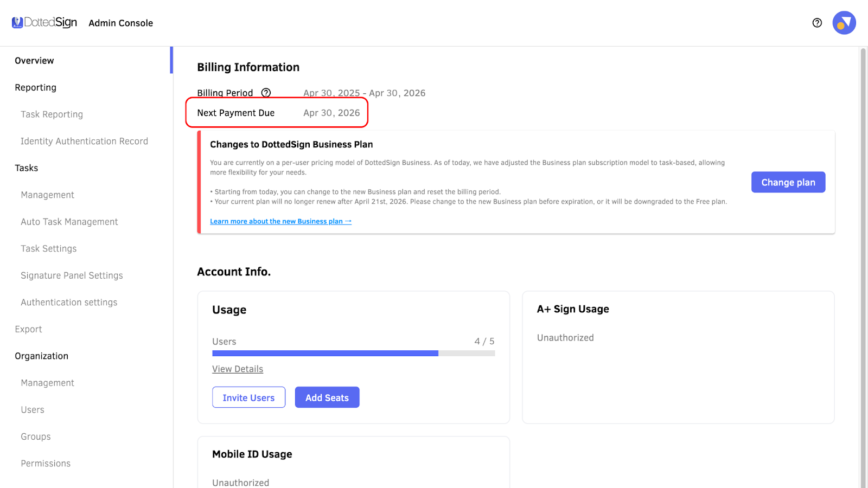This screenshot has width=868, height=488.
Task: Open Authentication settings
Action: coord(69,302)
